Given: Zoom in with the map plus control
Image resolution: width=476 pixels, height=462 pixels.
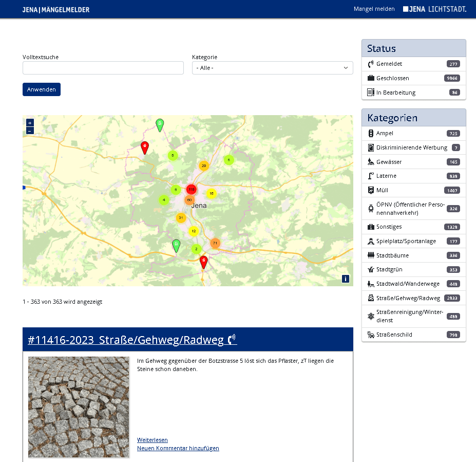Looking at the screenshot, I should 30,123.
